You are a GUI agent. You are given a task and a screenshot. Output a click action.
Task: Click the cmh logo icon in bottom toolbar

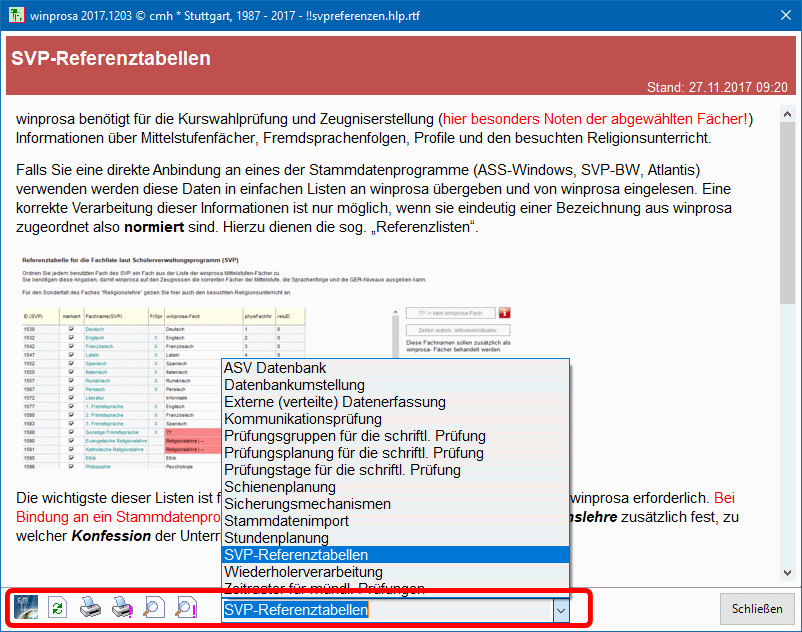click(x=25, y=608)
